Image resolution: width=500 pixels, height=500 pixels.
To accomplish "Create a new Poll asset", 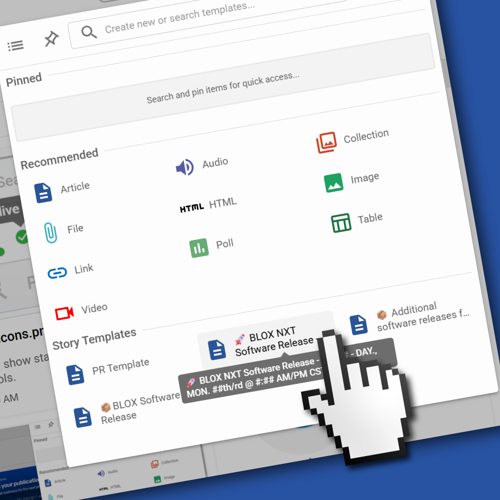I will [211, 247].
